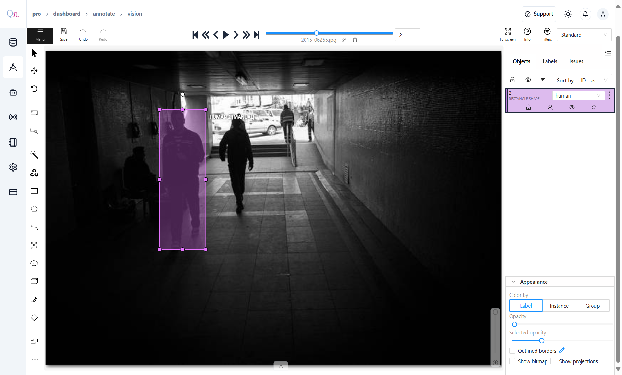
Task: Click the arrow button right of frame slider
Action: point(400,35)
